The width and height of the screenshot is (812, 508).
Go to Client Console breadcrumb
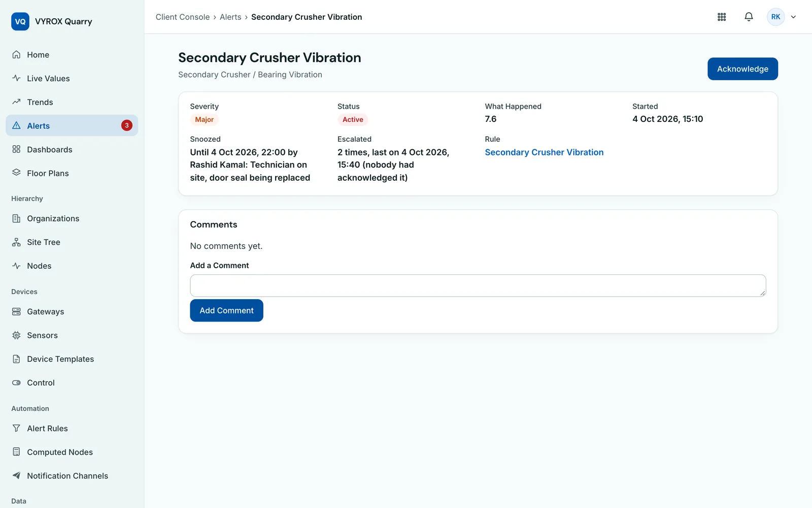click(183, 17)
